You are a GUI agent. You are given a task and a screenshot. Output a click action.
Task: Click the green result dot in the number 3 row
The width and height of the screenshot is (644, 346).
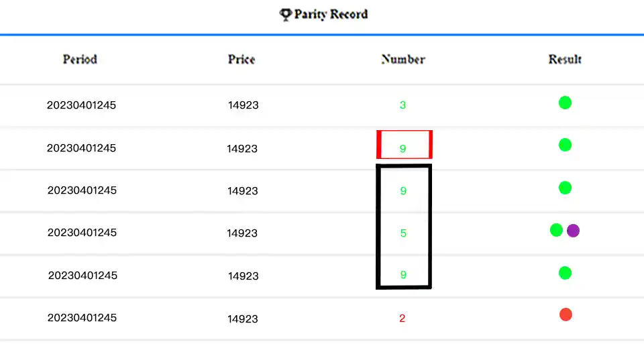tap(565, 103)
